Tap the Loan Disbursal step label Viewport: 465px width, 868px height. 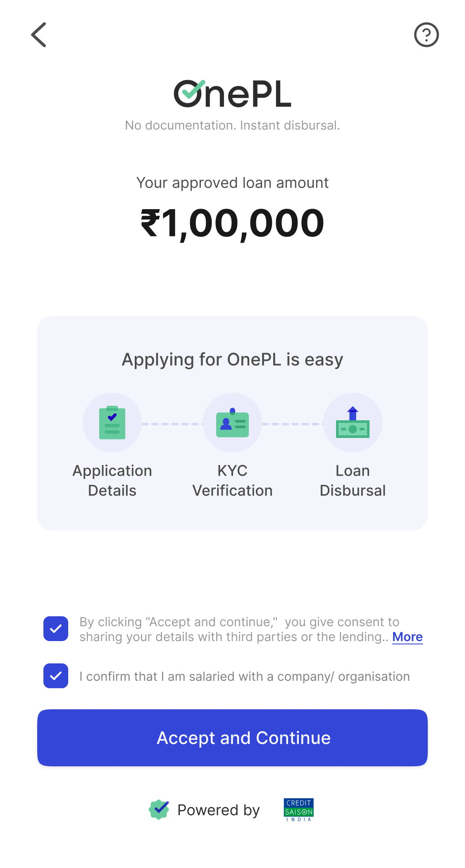click(x=353, y=480)
